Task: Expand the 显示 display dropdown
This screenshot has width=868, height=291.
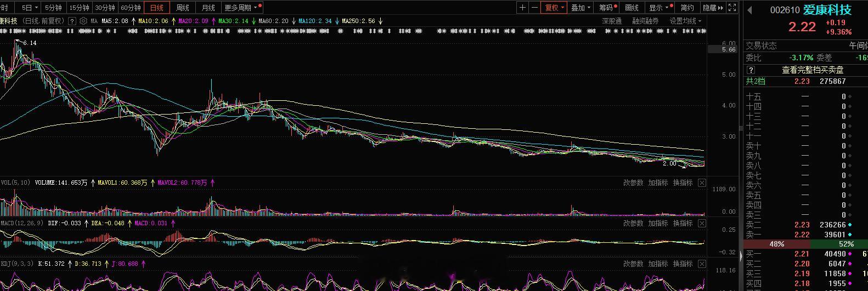Action: [658, 8]
